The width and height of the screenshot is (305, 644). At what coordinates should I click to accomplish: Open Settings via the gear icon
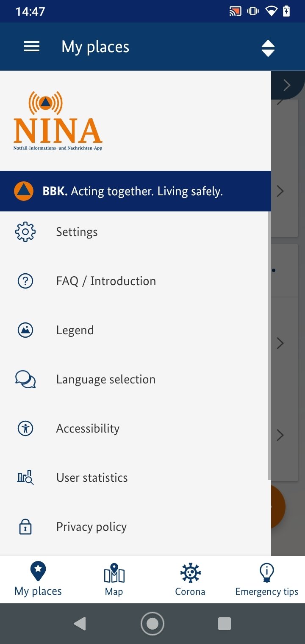[25, 232]
